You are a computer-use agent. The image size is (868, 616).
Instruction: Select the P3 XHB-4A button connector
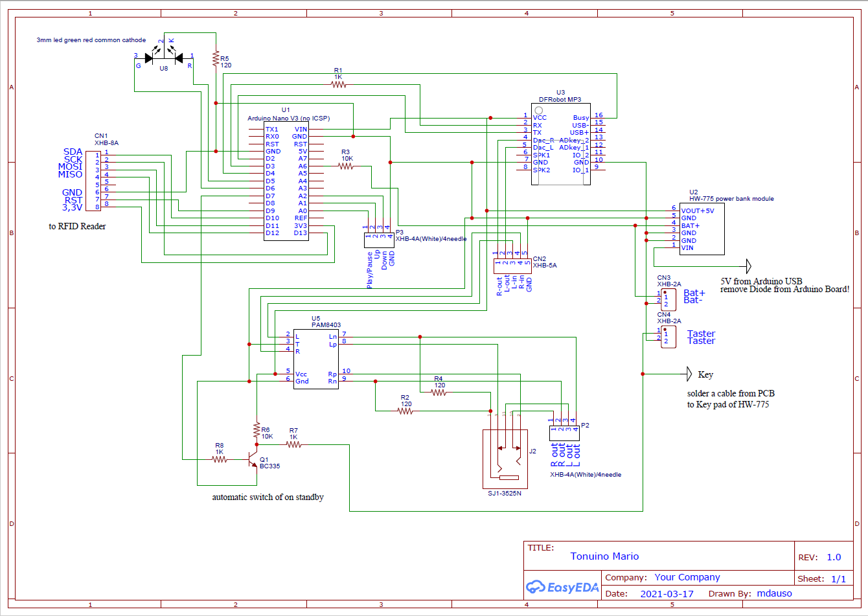point(379,240)
